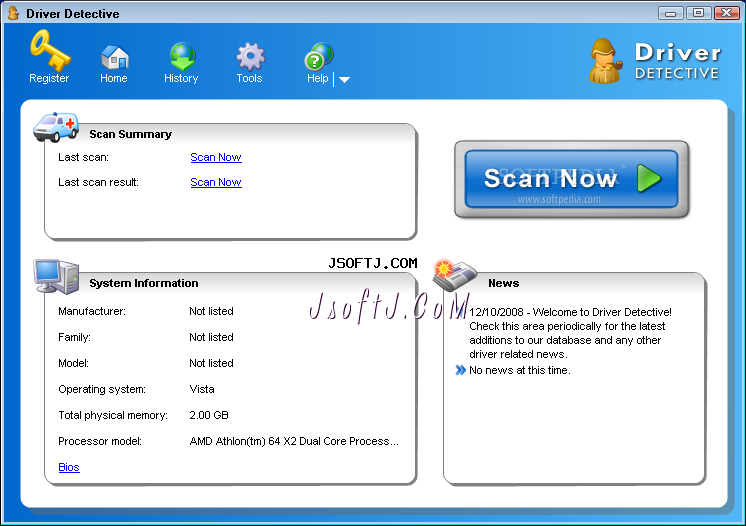Expand the Help dropdown arrow
Viewport: 746px width, 526px height.
(x=344, y=80)
